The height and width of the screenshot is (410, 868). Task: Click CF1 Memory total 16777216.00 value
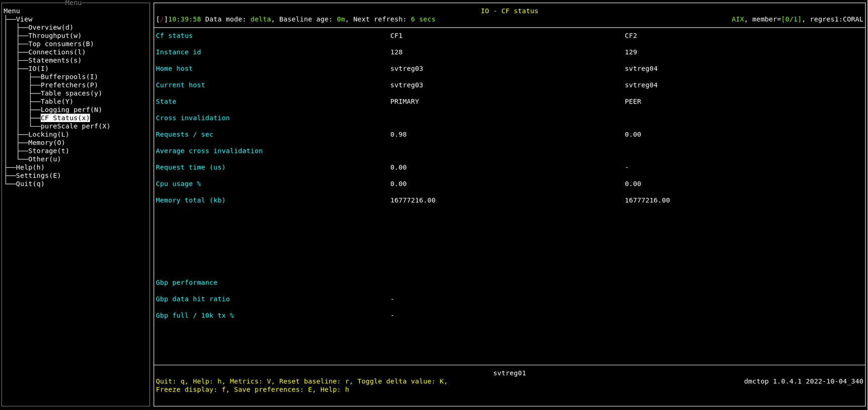click(413, 200)
